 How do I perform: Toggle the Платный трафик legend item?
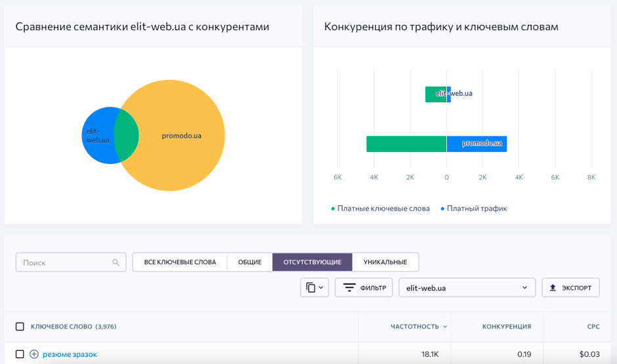474,209
